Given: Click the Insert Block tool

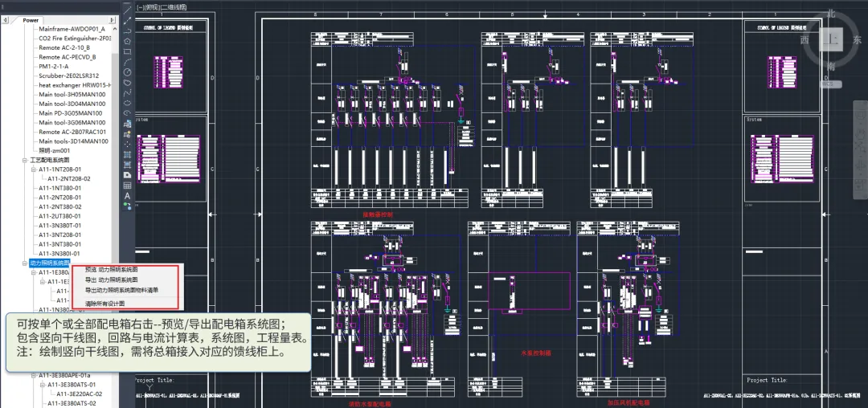Looking at the screenshot, I should 127,125.
